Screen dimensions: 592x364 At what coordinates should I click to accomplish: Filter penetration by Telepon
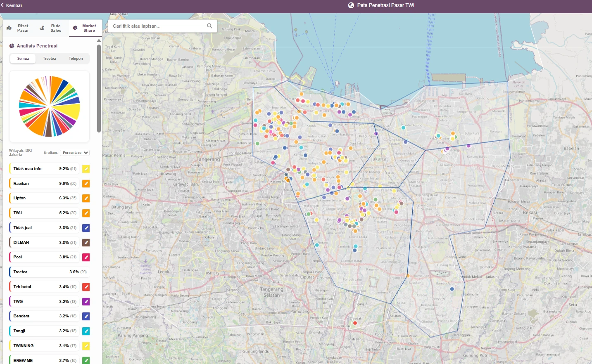pyautogui.click(x=76, y=59)
